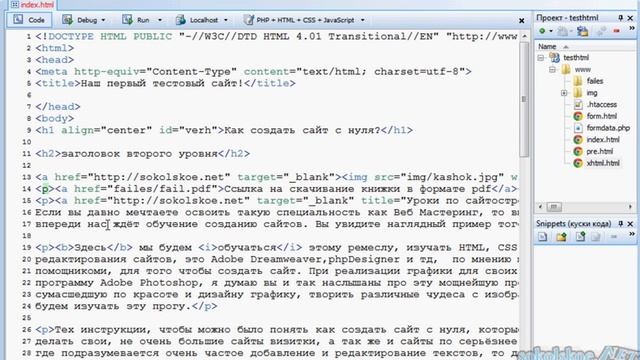Viewport: 640px width, 360px height.
Task: Click project panel horizontal scrollbar thumb
Action: pyautogui.click(x=554, y=207)
